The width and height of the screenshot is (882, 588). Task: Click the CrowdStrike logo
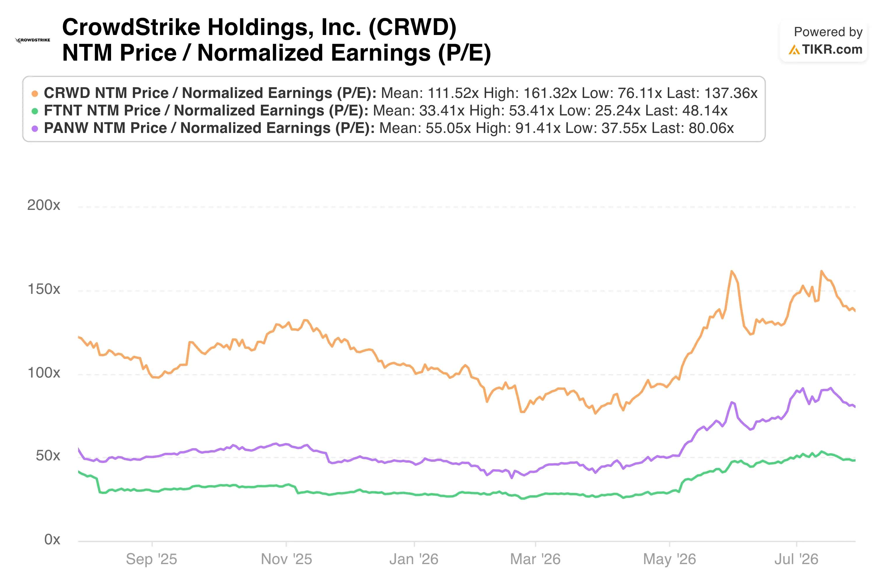pos(33,41)
